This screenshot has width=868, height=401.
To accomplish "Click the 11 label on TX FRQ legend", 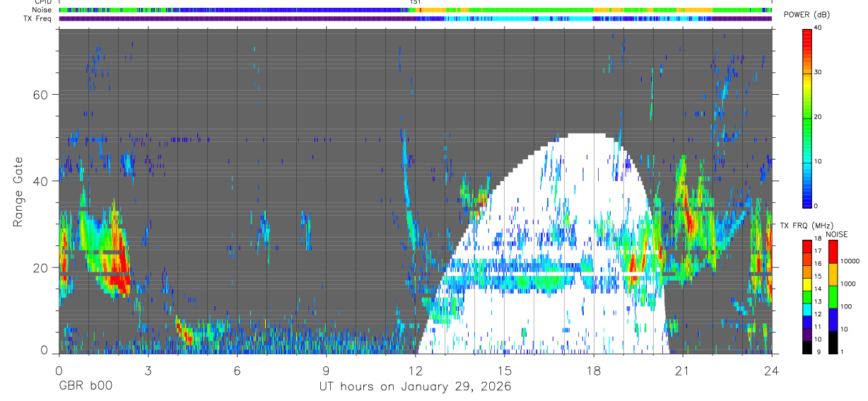I will pyautogui.click(x=819, y=327).
